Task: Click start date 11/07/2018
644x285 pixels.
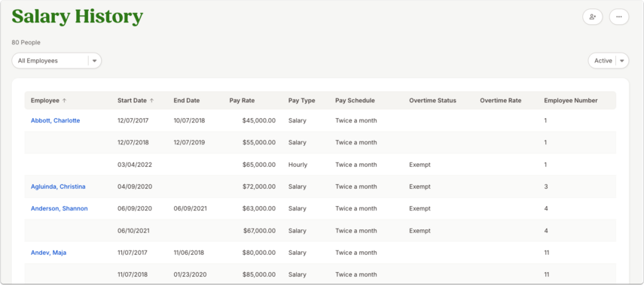Action: [133, 274]
